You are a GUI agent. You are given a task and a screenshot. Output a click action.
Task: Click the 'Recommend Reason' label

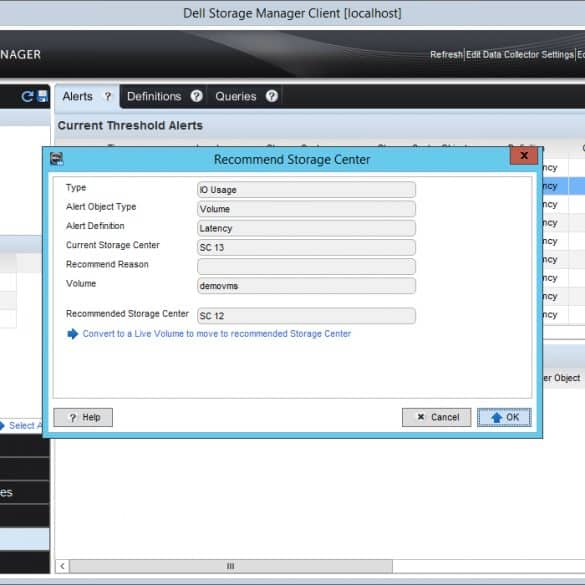point(107,264)
